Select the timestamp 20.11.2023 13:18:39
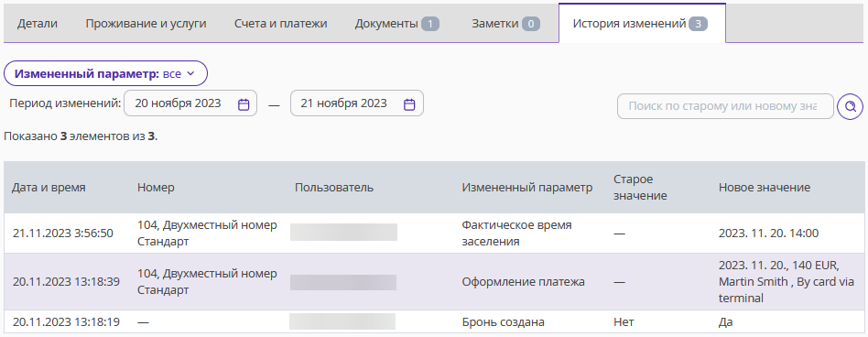Screen dimensions: 868x337 point(66,282)
